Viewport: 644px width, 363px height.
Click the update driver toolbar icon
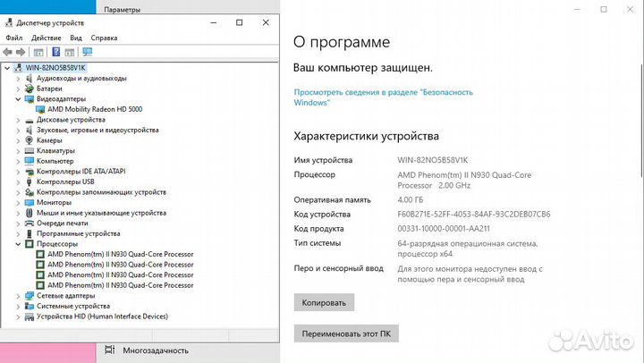(70, 52)
